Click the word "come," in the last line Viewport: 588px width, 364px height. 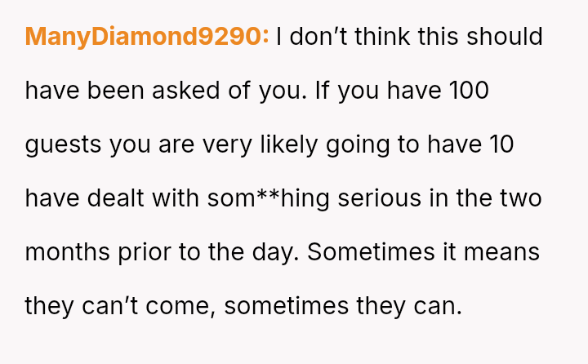[x=184, y=306]
